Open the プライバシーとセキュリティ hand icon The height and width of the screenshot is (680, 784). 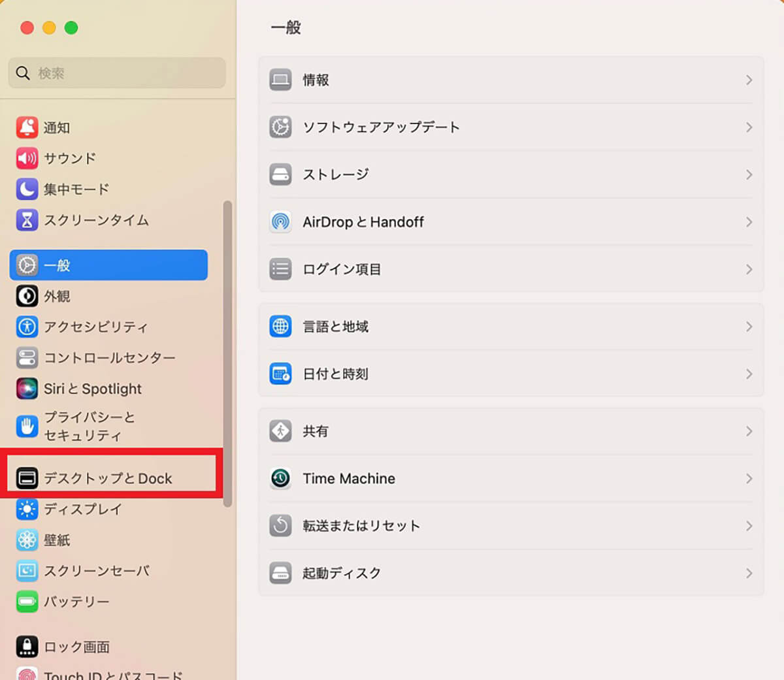point(27,427)
